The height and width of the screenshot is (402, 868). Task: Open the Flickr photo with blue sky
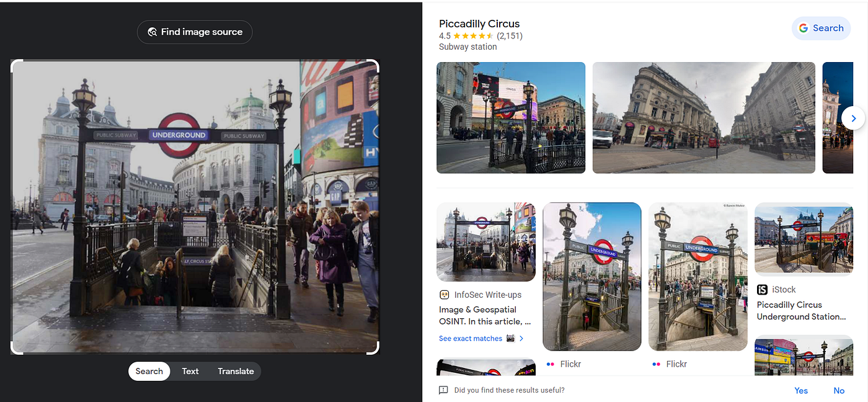click(592, 277)
